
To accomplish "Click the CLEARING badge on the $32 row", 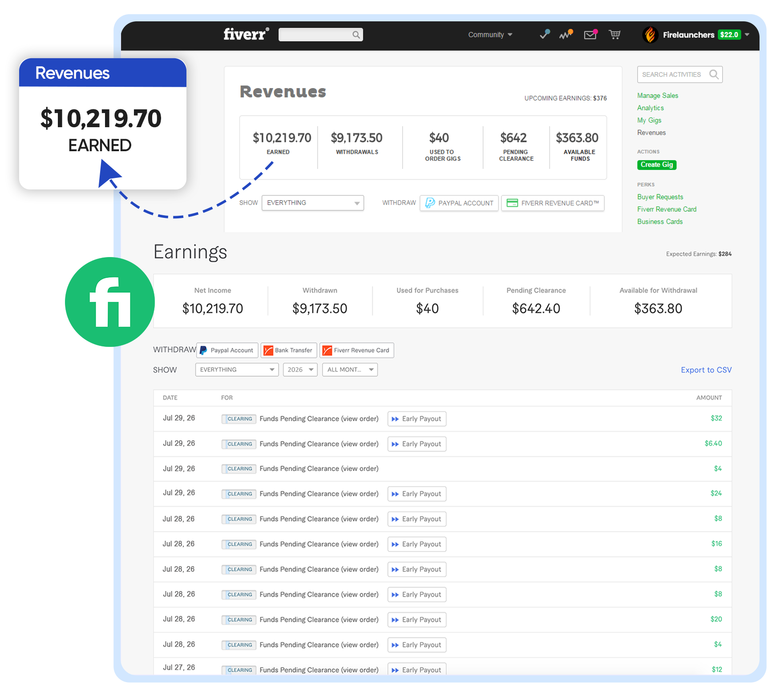I will 239,419.
